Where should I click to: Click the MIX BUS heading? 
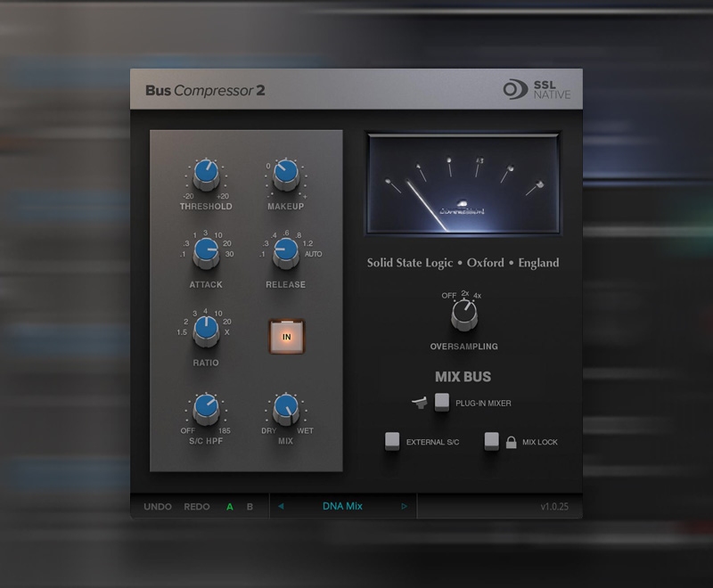[463, 377]
